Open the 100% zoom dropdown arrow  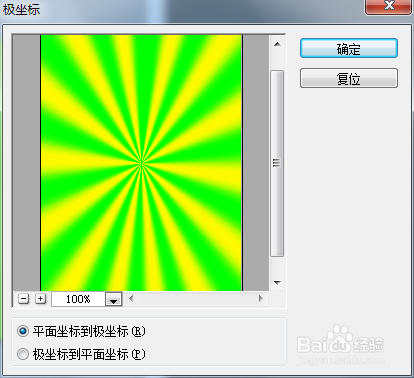coord(114,299)
